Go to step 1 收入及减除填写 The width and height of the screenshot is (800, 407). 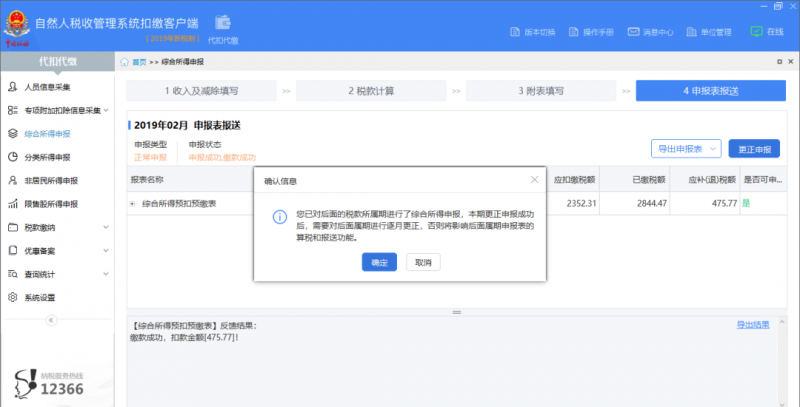(x=201, y=91)
